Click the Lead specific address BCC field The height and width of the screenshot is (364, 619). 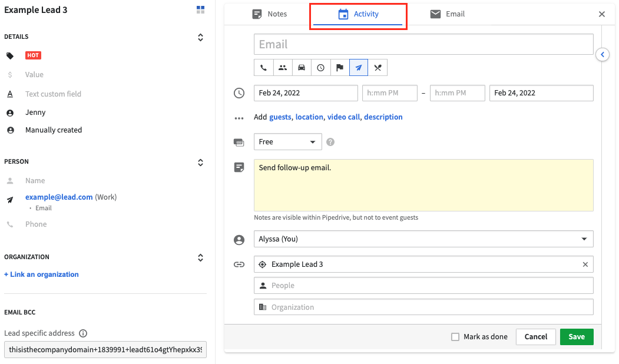(105, 350)
